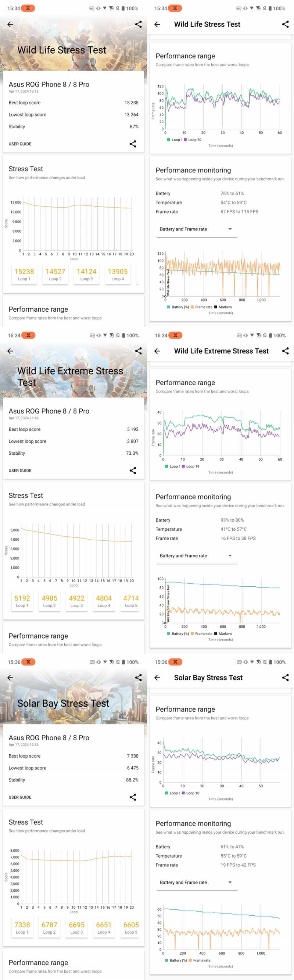This screenshot has height=980, width=294.
Task: Open USER GUIDE in the 87% stability card
Action: point(20,144)
